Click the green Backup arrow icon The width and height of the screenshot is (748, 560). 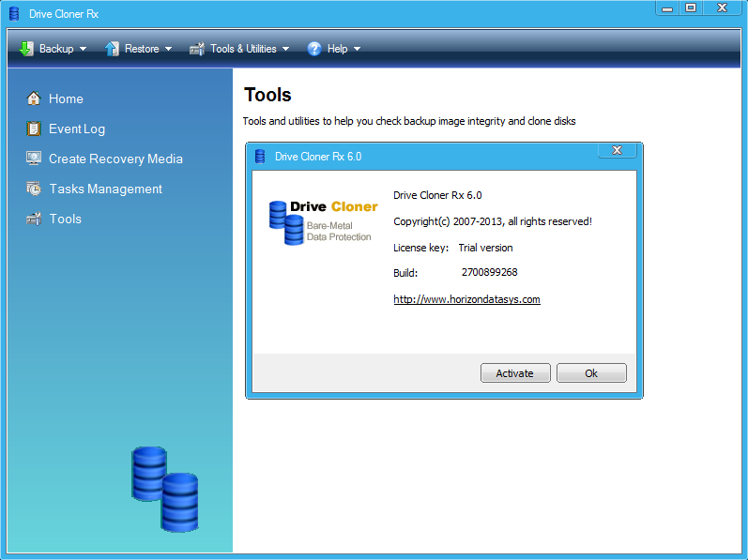click(x=26, y=49)
